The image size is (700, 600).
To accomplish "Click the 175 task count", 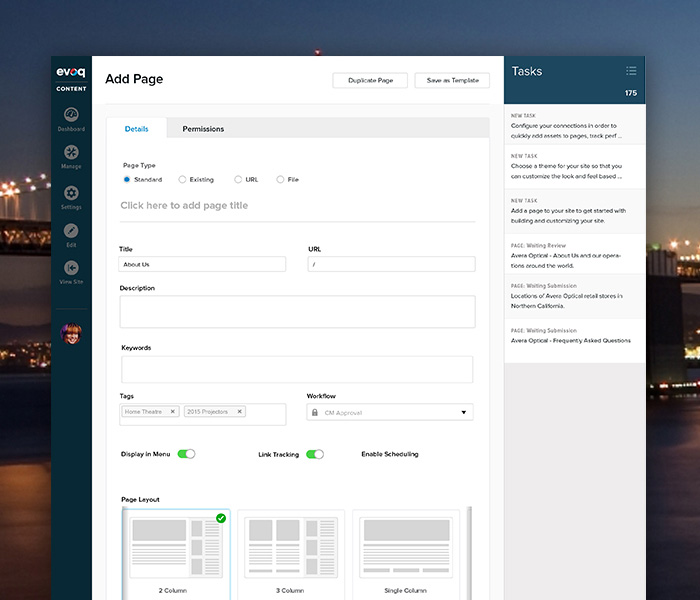I will [631, 93].
